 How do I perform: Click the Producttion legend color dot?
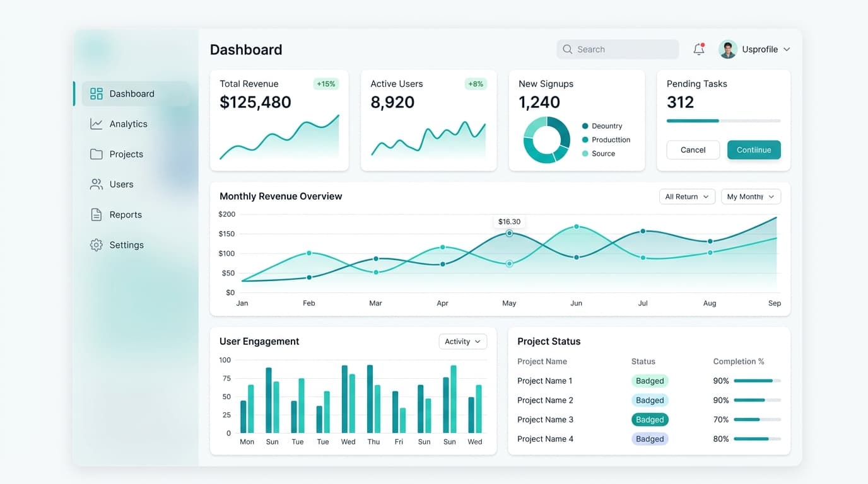pos(585,140)
